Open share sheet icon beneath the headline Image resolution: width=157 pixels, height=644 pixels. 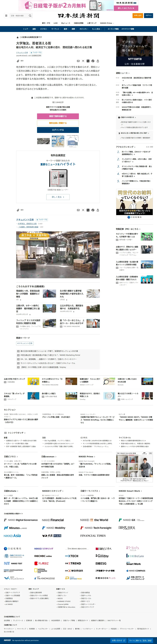point(98,61)
